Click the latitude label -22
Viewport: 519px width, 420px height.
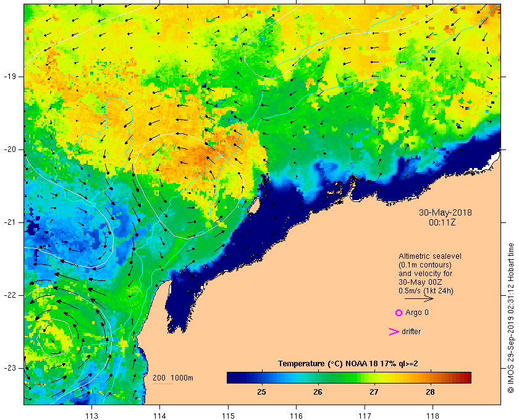pos(9,295)
